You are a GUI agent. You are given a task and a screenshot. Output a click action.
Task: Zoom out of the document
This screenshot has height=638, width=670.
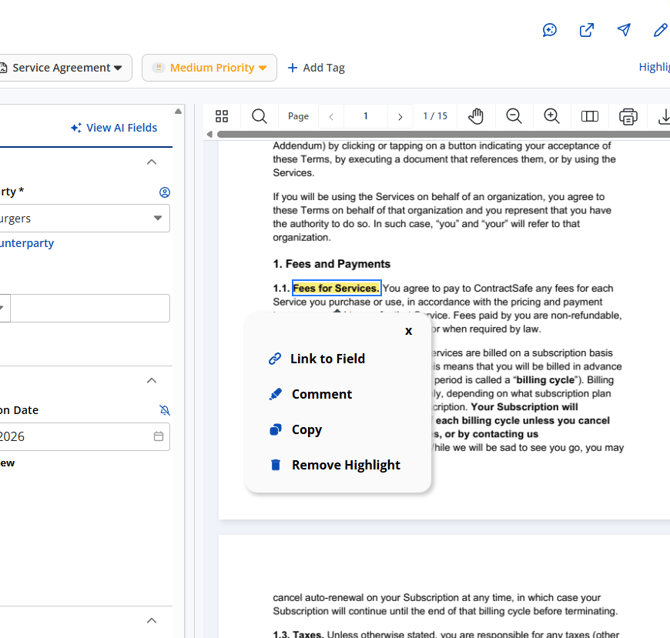(x=514, y=116)
